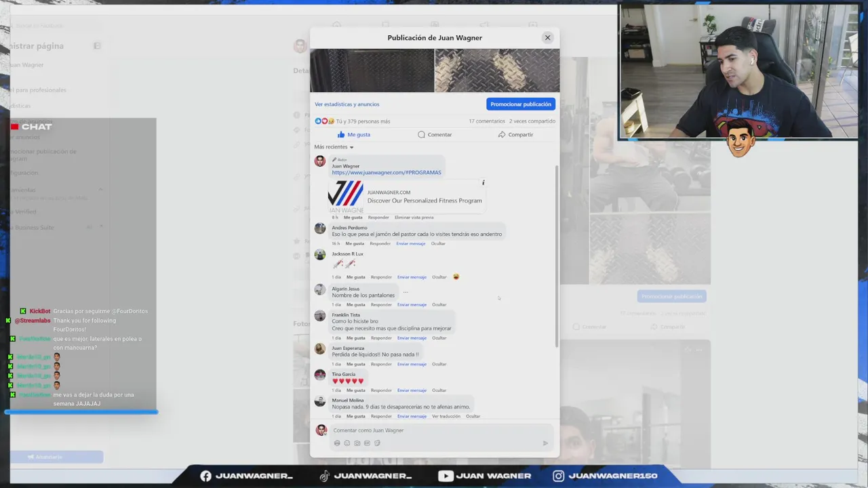Click the Comentar speech bubble icon

pos(421,134)
